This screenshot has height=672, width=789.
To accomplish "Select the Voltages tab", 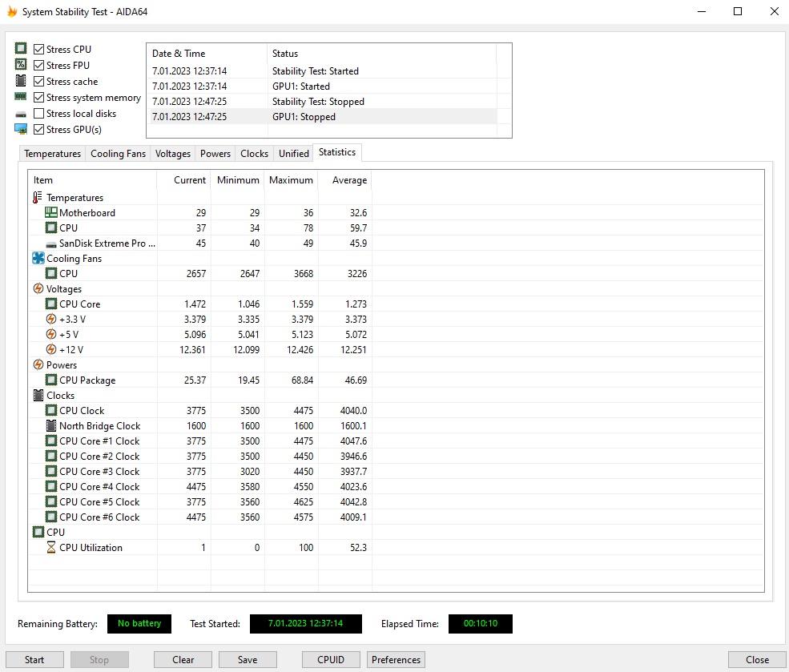I will point(172,154).
